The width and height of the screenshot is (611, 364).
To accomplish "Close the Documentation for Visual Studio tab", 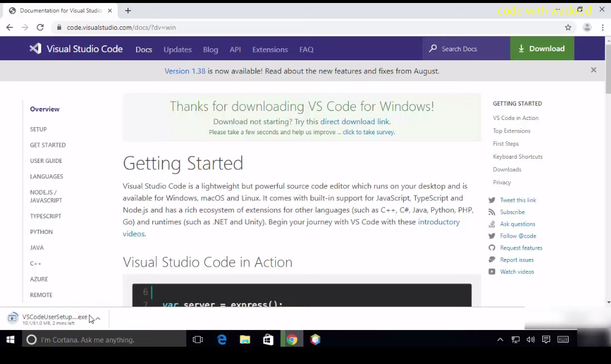I will coord(110,11).
